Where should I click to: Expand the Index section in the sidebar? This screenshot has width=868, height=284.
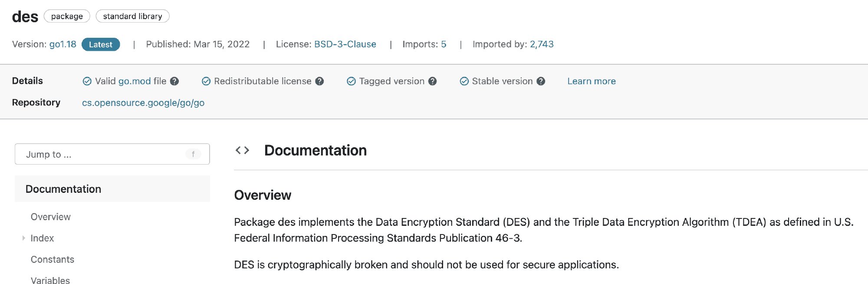[24, 238]
